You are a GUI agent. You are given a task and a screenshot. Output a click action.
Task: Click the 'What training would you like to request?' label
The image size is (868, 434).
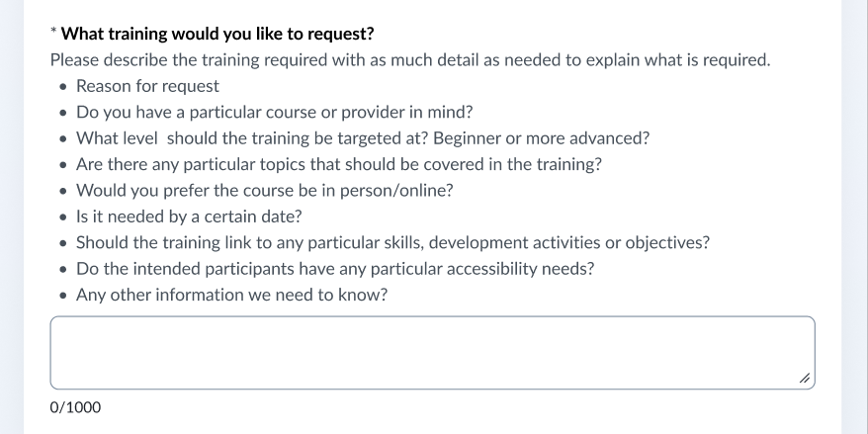(x=217, y=35)
